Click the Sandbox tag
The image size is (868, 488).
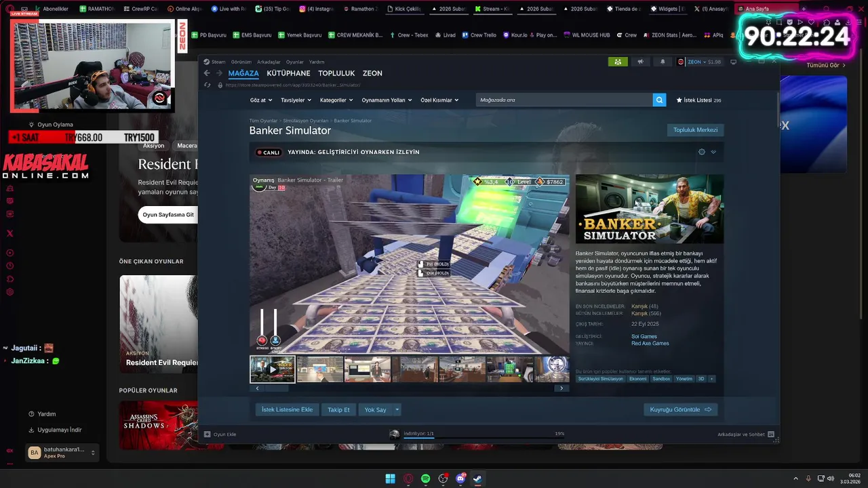[x=661, y=379]
